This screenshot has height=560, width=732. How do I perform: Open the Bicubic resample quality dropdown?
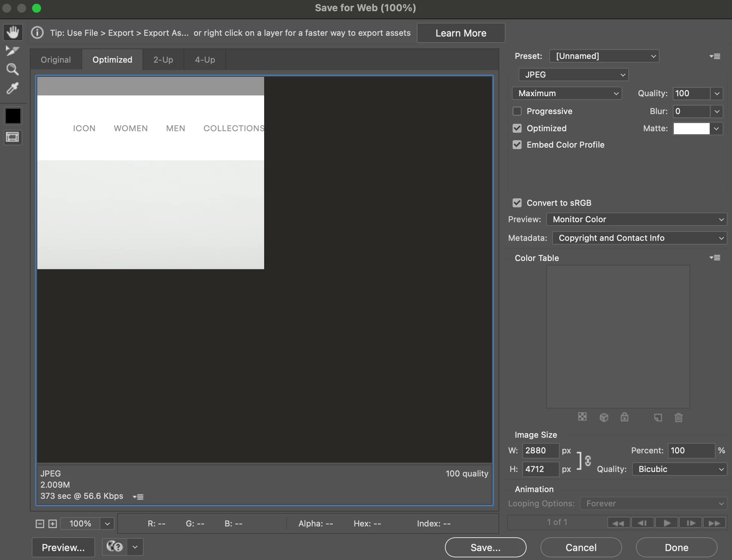click(x=679, y=469)
